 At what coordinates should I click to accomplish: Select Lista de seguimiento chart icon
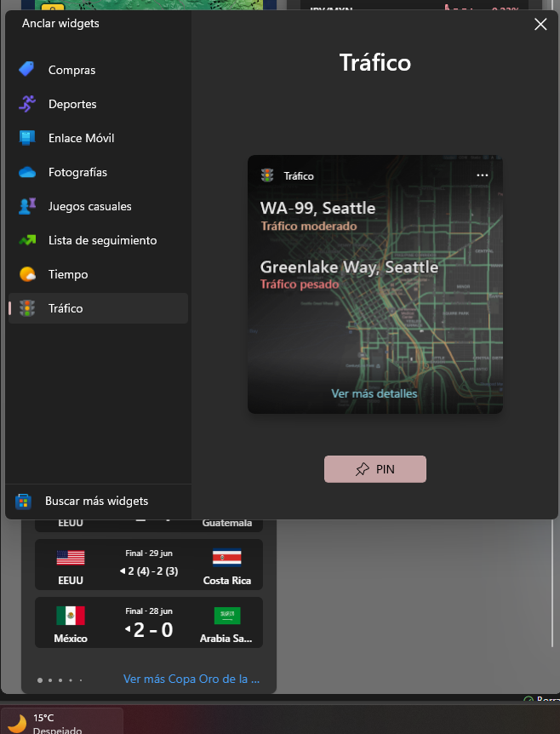coord(27,240)
